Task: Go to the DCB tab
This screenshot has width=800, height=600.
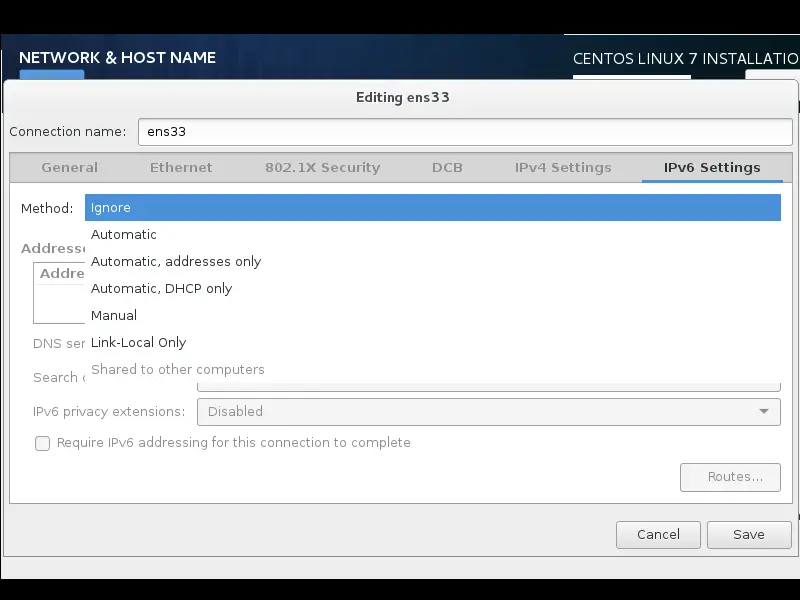Action: tap(447, 167)
